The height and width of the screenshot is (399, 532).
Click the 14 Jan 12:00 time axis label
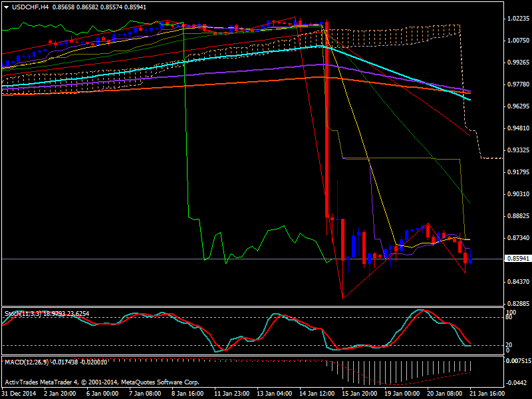[317, 394]
